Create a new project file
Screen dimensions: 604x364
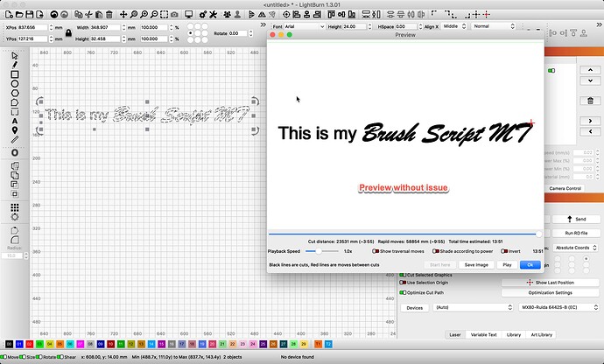click(x=10, y=15)
